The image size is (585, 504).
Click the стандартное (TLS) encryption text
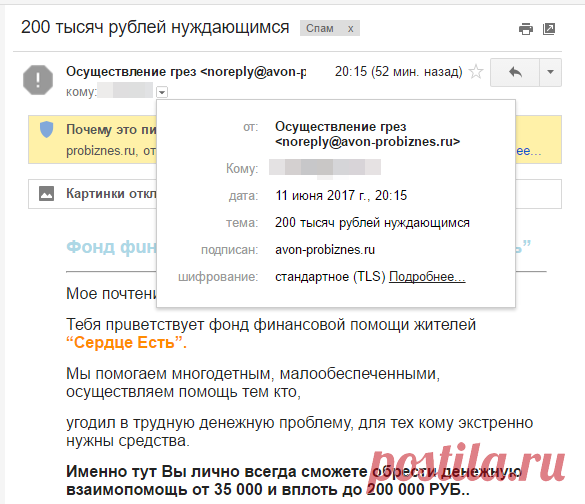(x=330, y=277)
